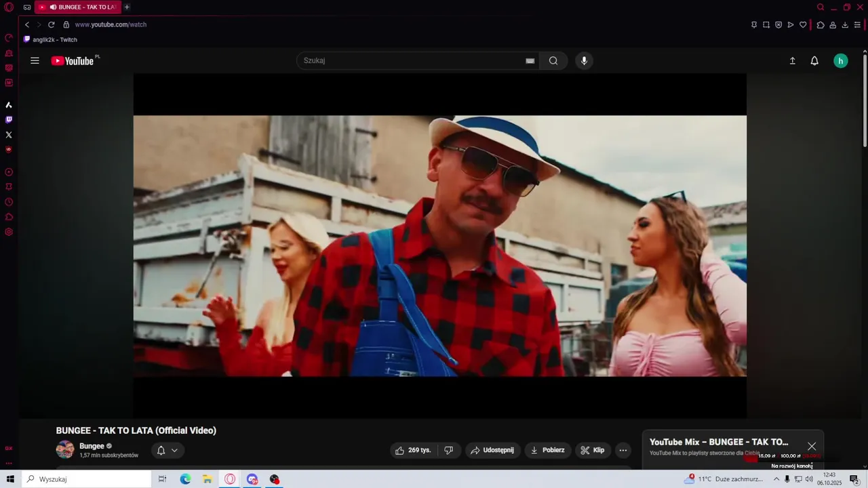
Task: Open the Bungee channel name
Action: tap(92, 446)
